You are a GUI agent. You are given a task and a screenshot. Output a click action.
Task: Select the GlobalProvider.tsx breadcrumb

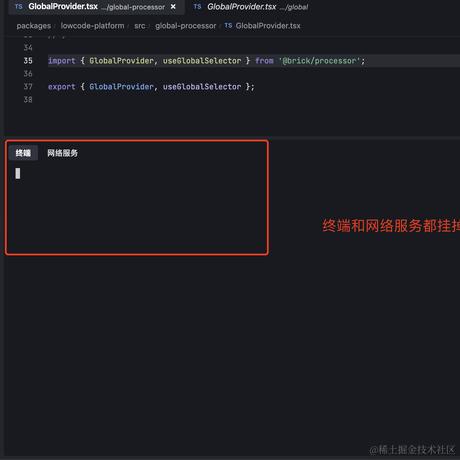click(268, 26)
